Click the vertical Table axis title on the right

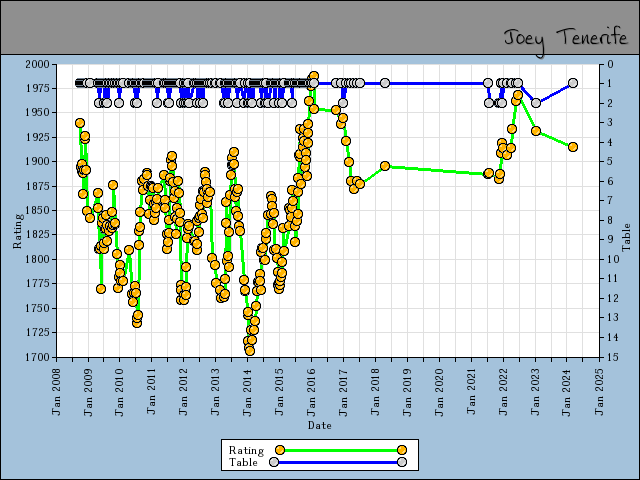[x=626, y=237]
